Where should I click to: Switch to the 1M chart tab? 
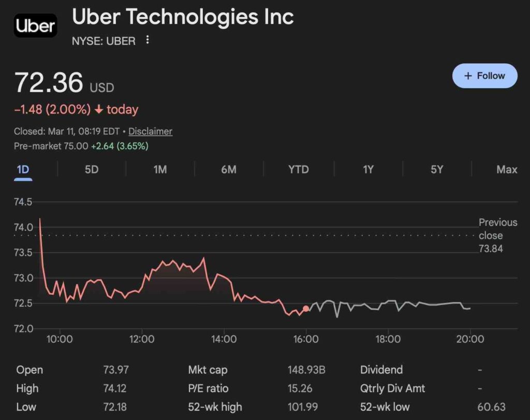160,169
